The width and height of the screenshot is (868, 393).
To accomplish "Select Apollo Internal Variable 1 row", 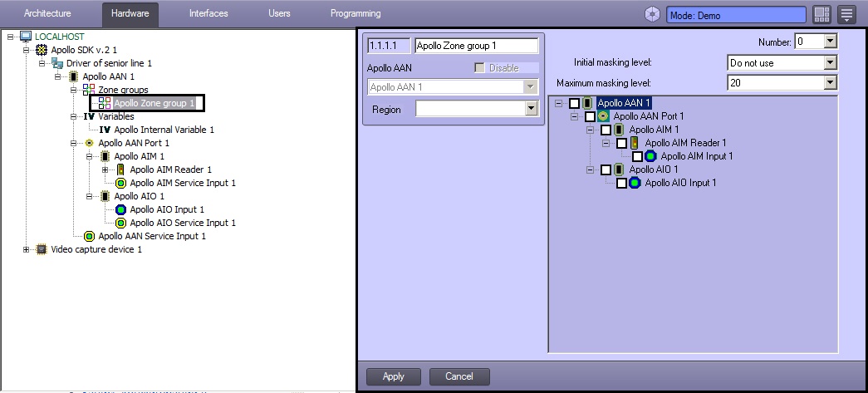I will [x=164, y=130].
